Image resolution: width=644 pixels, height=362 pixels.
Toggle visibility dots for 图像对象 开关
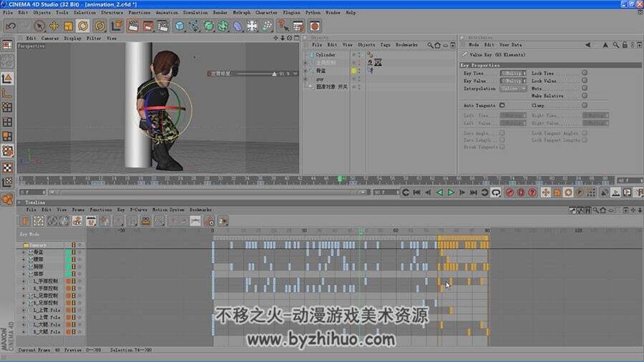(x=359, y=87)
